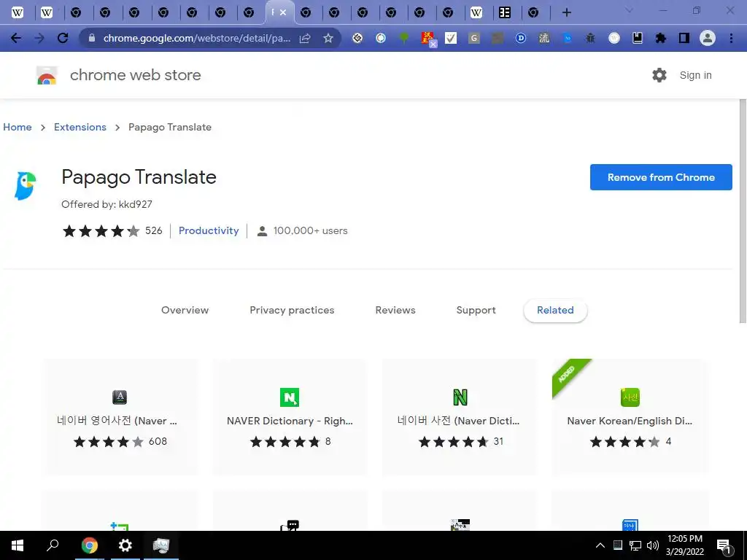Screen dimensions: 747x560
Task: Open a new browser tab
Action: point(566,12)
